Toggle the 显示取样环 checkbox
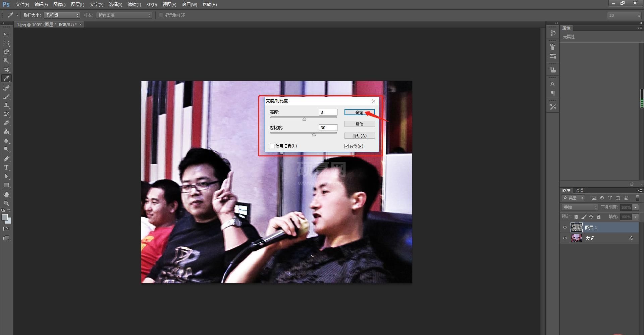This screenshot has width=644, height=335. click(161, 15)
